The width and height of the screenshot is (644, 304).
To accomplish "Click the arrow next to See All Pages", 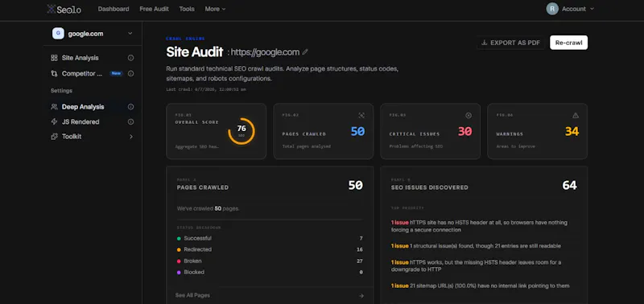I will click(361, 295).
